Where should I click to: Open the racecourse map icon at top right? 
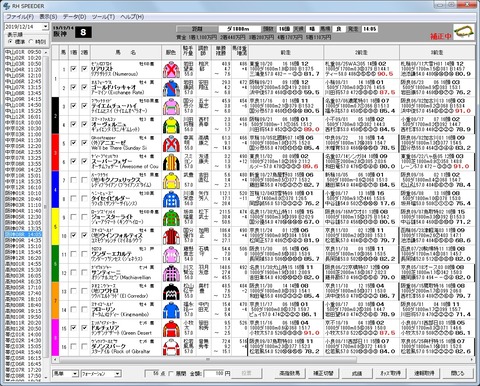tap(464, 32)
